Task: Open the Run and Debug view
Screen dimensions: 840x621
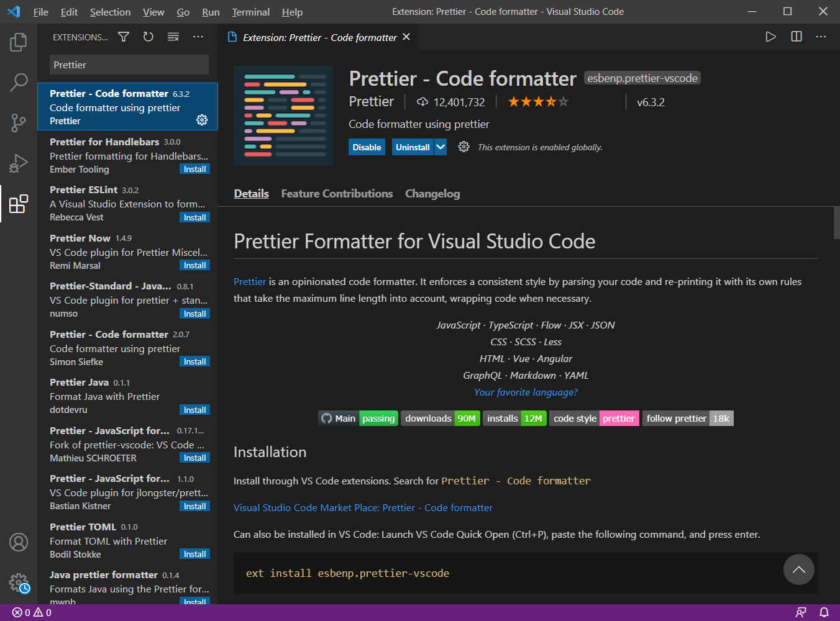Action: click(18, 163)
